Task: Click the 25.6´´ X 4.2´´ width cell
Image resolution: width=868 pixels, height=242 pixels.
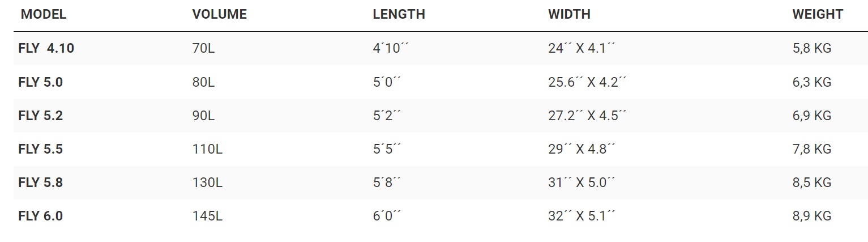Action: [588, 82]
